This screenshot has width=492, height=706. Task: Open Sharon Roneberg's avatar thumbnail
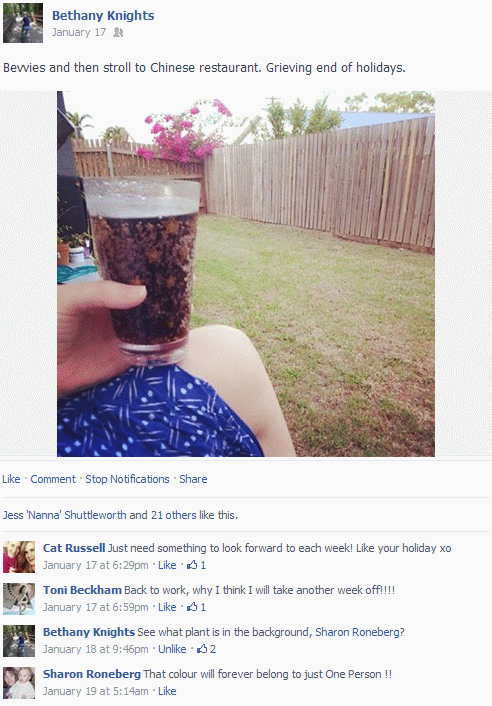[x=19, y=683]
